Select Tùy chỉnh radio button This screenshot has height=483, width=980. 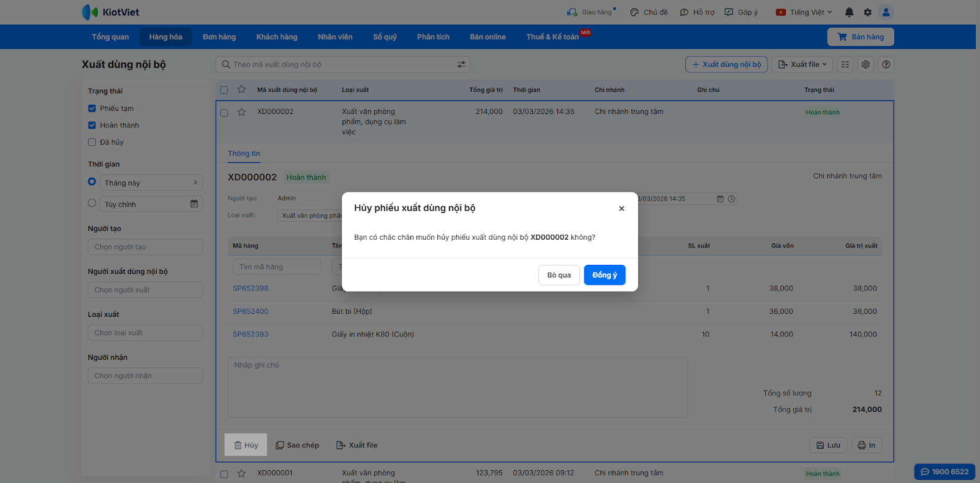tap(92, 203)
